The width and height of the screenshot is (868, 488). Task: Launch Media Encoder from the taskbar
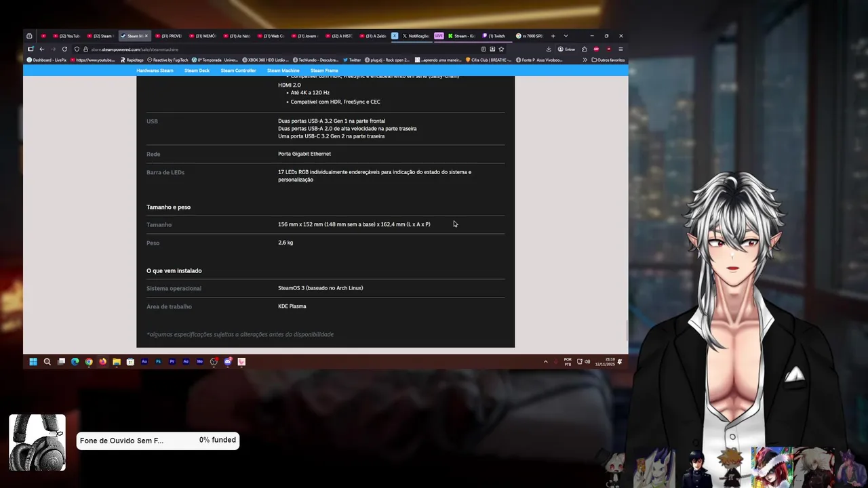click(199, 362)
